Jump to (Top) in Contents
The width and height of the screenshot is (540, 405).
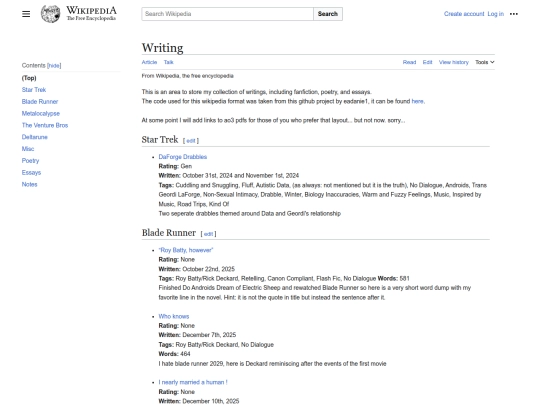[x=29, y=78]
